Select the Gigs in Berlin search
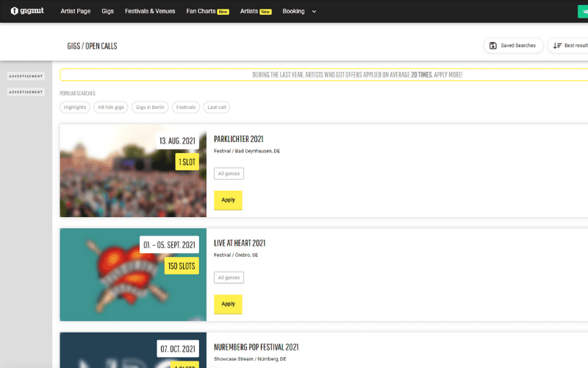 pos(150,107)
